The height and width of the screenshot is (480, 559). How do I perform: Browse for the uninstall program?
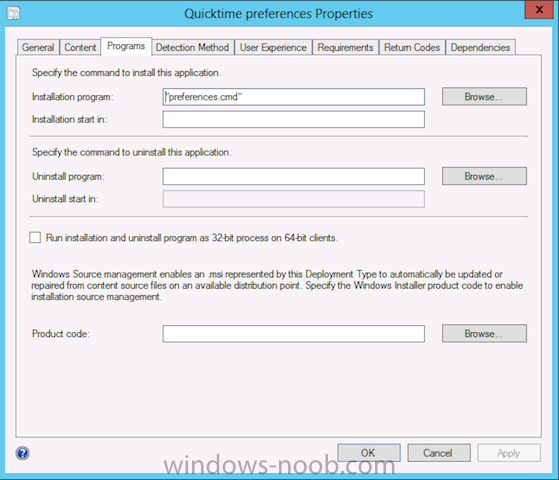tap(484, 176)
